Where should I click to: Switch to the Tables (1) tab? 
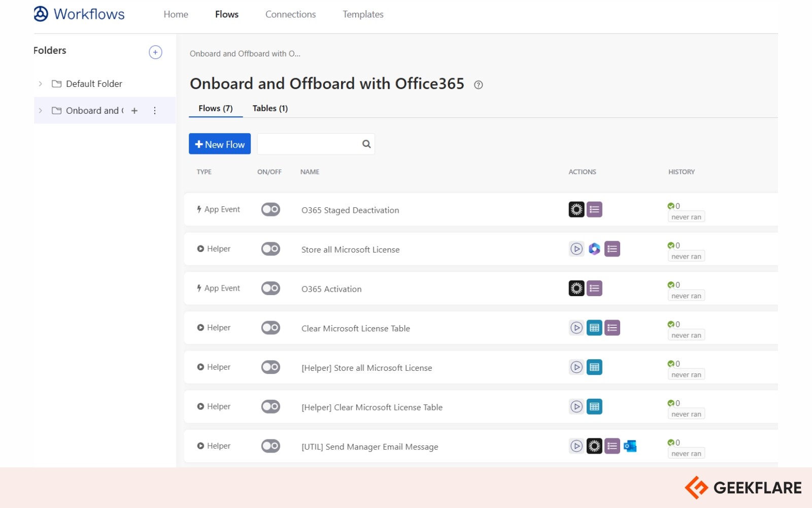pyautogui.click(x=270, y=108)
